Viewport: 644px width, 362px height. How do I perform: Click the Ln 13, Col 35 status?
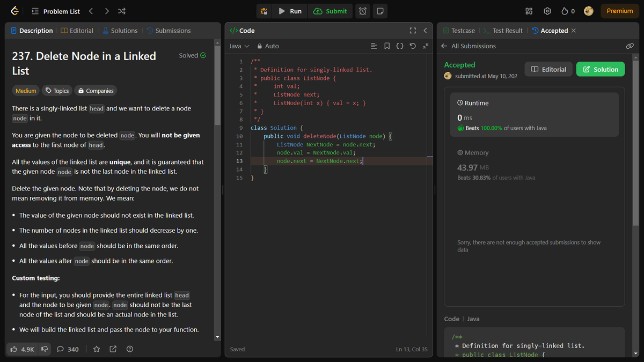(412, 349)
